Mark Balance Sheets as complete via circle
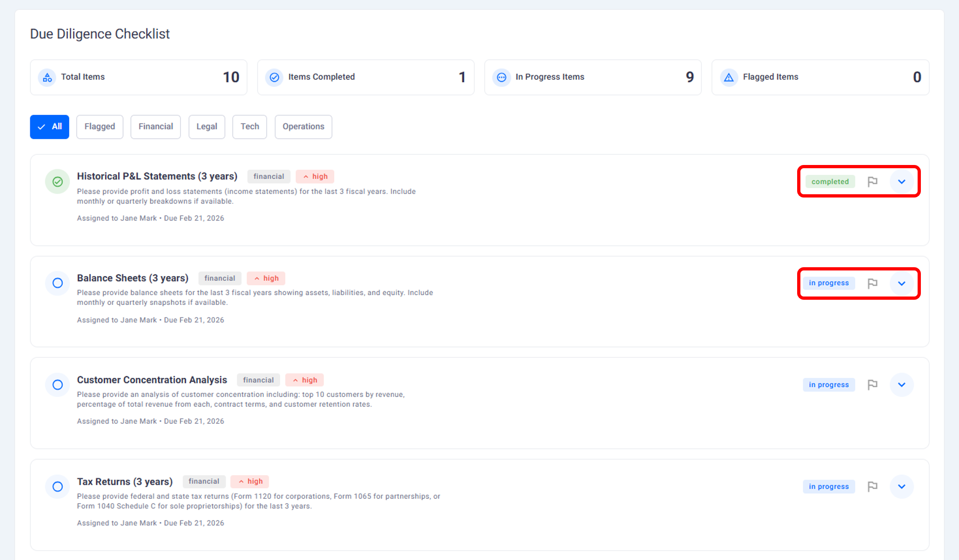 58,283
